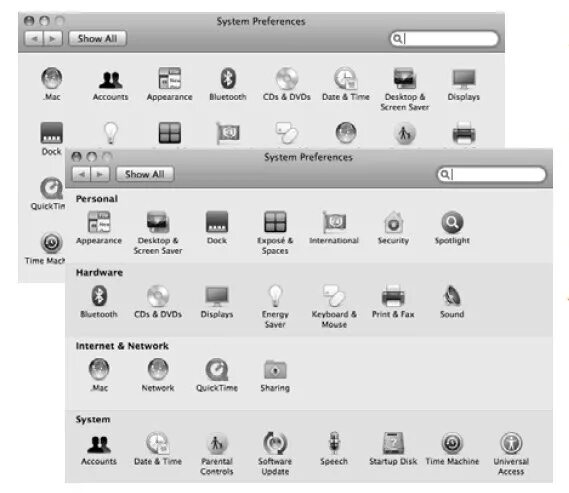Open Parental Controls in front window
Image resolution: width=569 pixels, height=493 pixels.
point(217,453)
